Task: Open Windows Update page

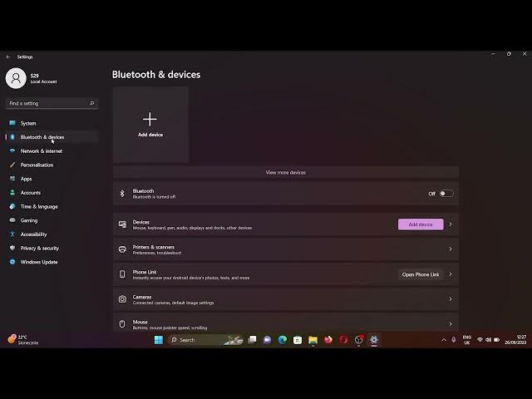Action: 52,263
